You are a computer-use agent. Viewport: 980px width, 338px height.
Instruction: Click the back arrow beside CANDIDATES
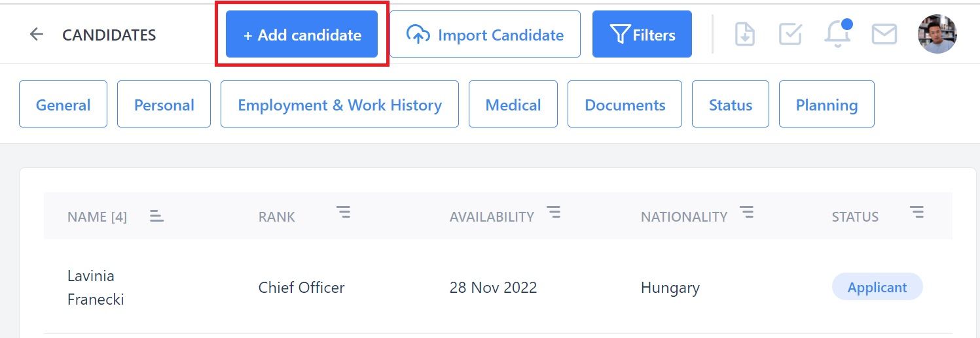[x=37, y=34]
